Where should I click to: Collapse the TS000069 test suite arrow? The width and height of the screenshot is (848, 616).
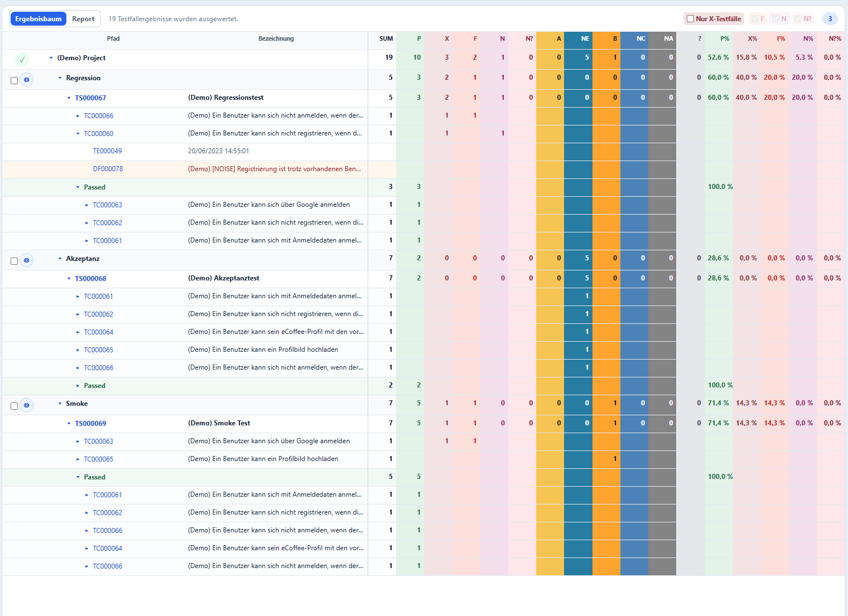pyautogui.click(x=69, y=424)
